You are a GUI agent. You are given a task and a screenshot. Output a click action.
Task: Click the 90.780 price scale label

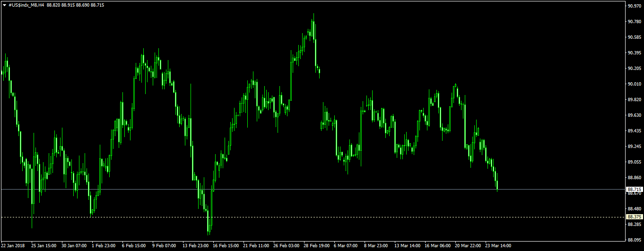(634, 22)
